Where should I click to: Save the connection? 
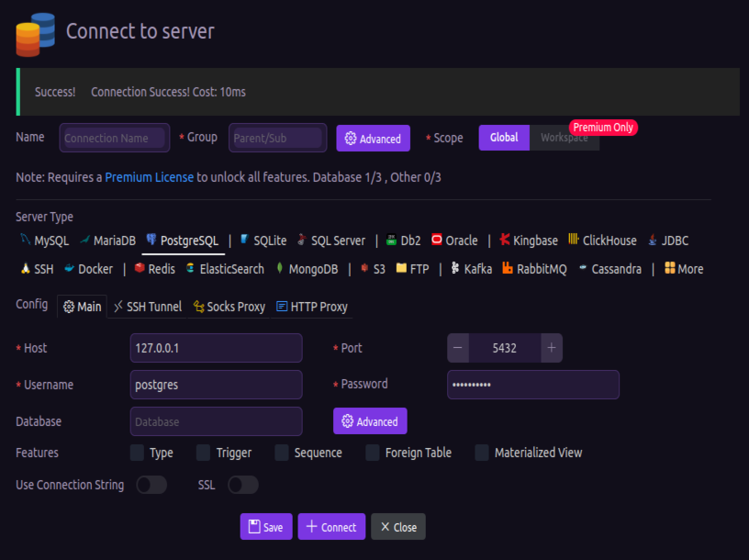point(266,527)
